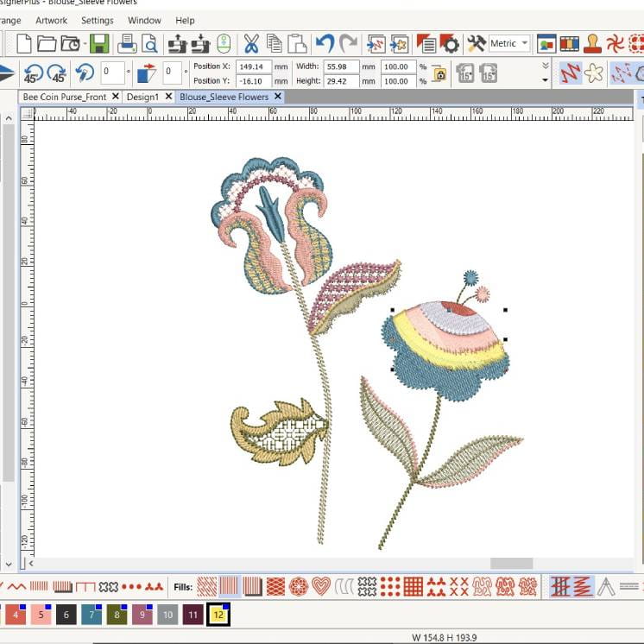Switch to the Bee Coin Purse_Front tab
This screenshot has width=644, height=644.
click(65, 97)
